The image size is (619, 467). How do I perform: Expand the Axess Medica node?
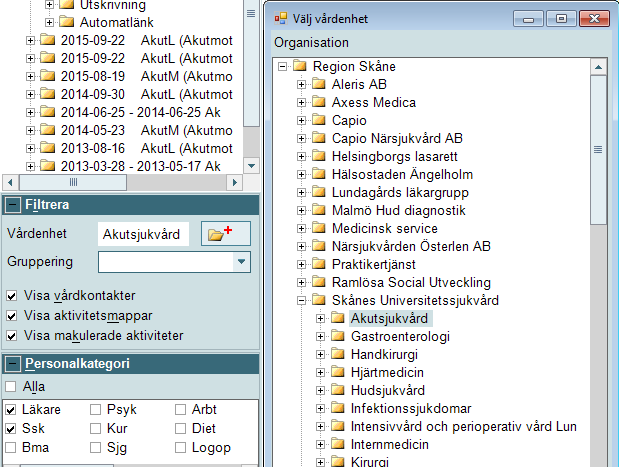(x=301, y=103)
